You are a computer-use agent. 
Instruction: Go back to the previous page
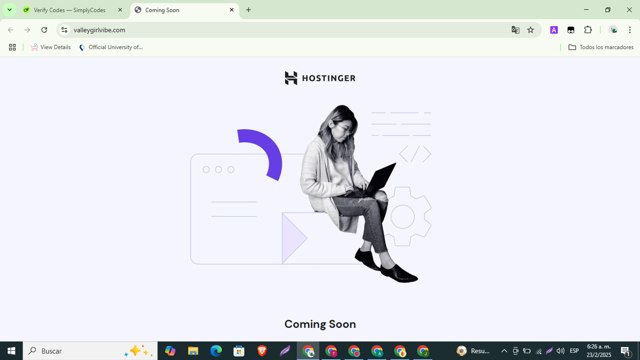pos(11,30)
